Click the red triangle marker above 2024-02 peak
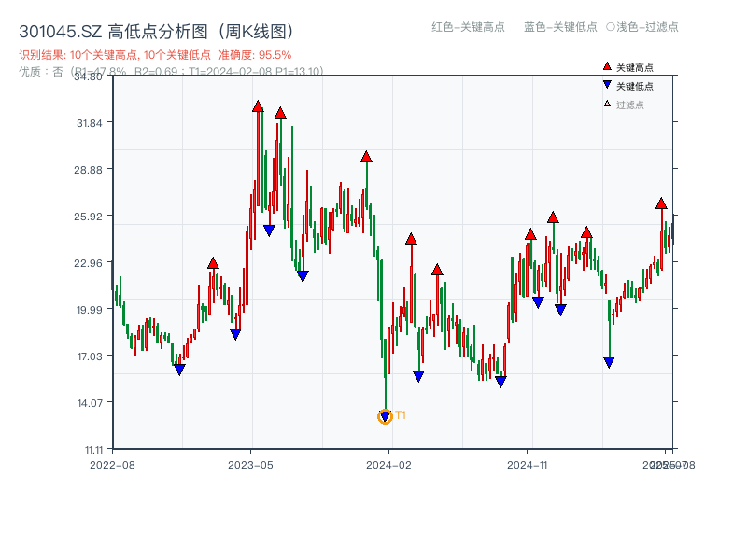 [x=366, y=159]
